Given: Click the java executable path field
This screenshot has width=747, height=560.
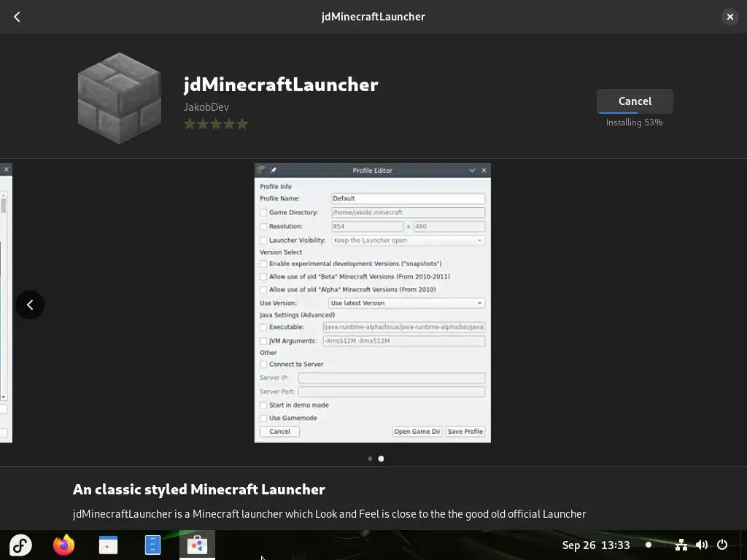Looking at the screenshot, I should 404,327.
